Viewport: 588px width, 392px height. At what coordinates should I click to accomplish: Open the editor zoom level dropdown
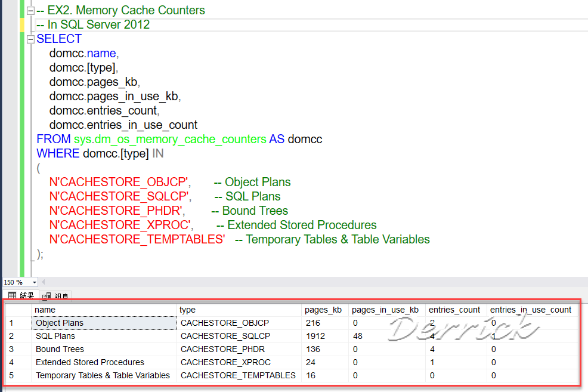tap(33, 282)
